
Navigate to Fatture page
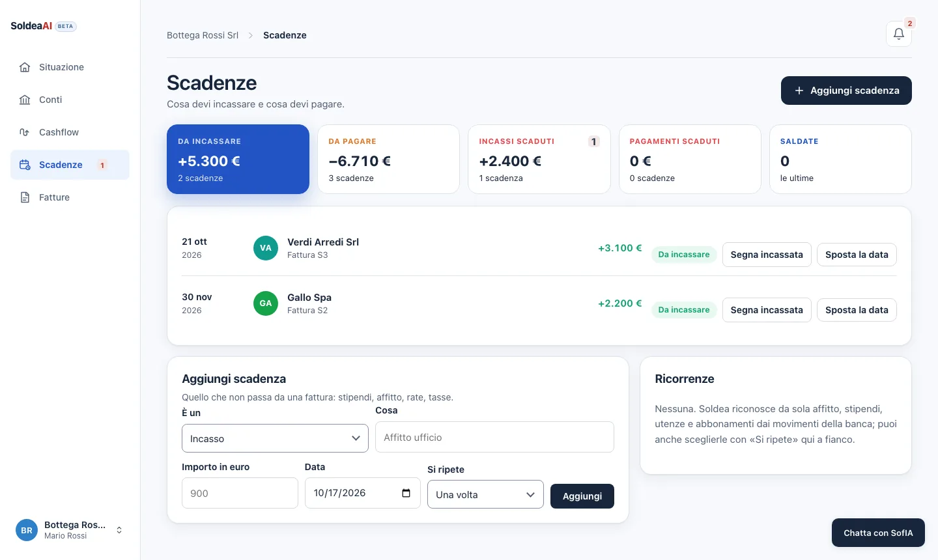(70, 197)
